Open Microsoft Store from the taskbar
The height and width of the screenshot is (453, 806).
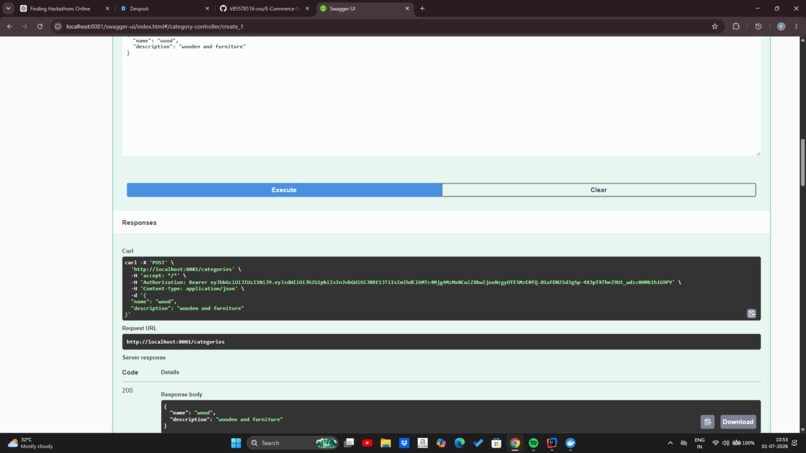[496, 443]
